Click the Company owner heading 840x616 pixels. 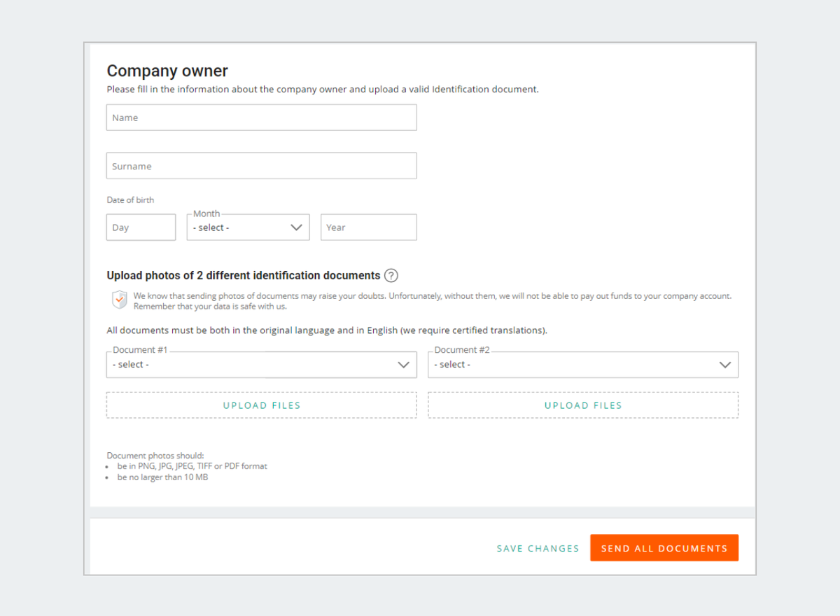tap(167, 71)
